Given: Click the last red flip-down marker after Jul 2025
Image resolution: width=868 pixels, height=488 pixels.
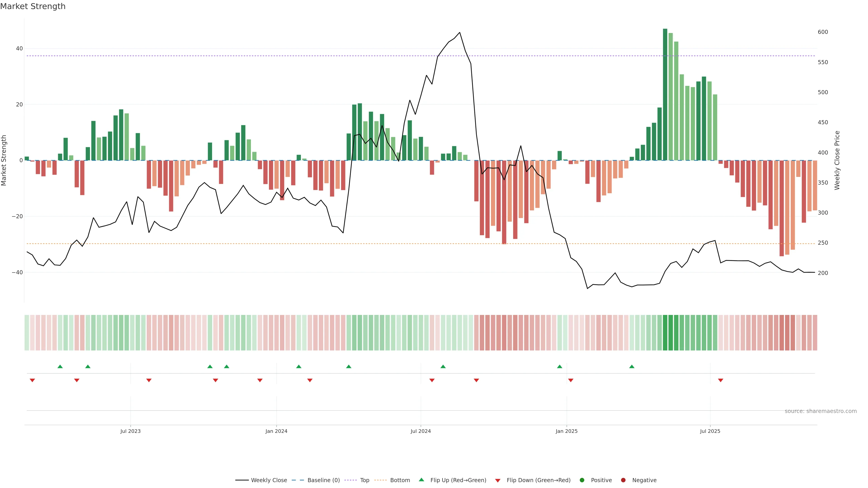Looking at the screenshot, I should coord(720,380).
